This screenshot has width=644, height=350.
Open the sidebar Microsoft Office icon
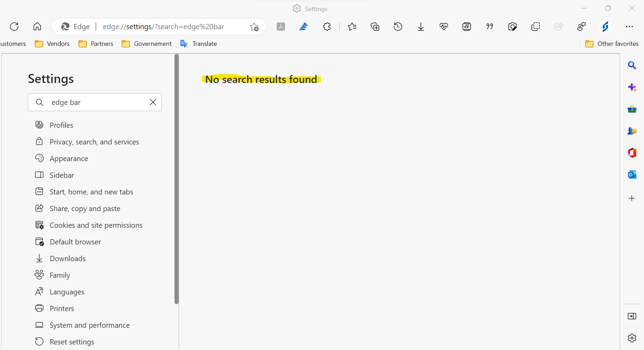(632, 153)
